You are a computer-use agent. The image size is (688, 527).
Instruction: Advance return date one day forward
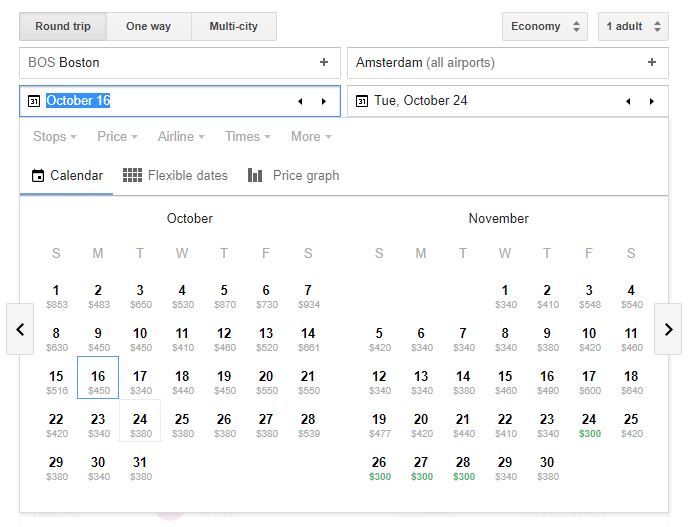tap(651, 101)
